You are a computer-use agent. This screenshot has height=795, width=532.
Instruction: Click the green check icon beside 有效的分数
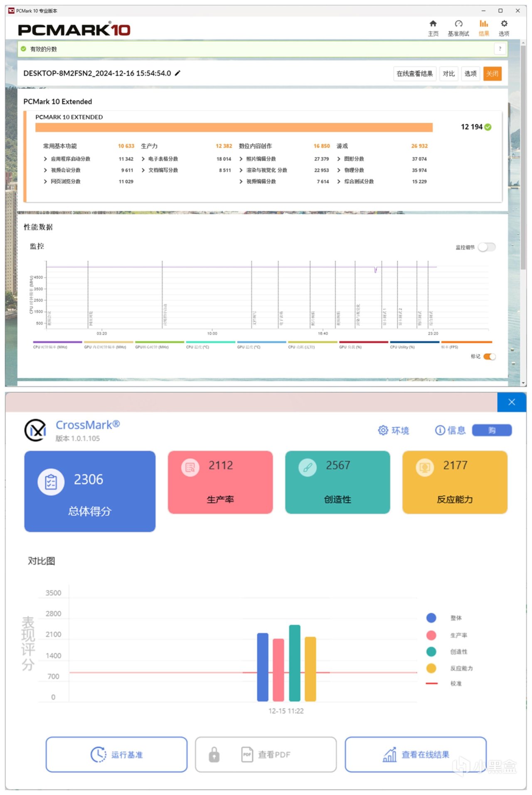click(x=24, y=49)
